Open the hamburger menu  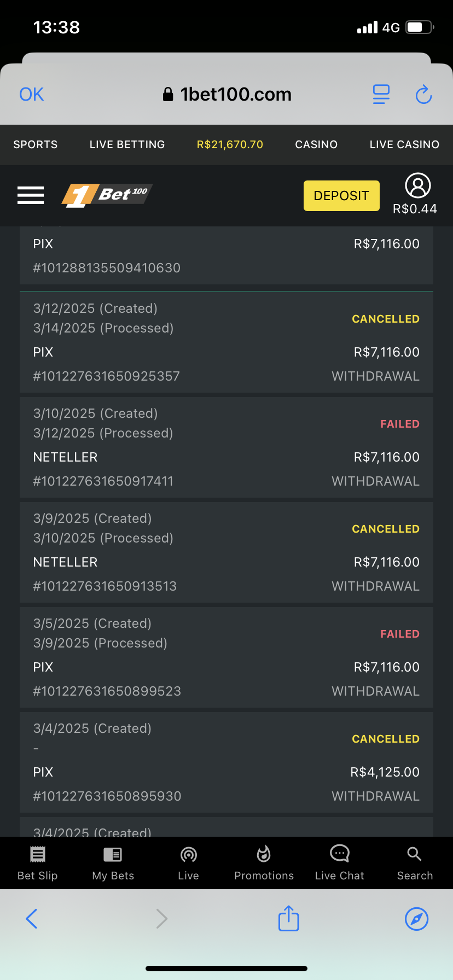coord(31,195)
